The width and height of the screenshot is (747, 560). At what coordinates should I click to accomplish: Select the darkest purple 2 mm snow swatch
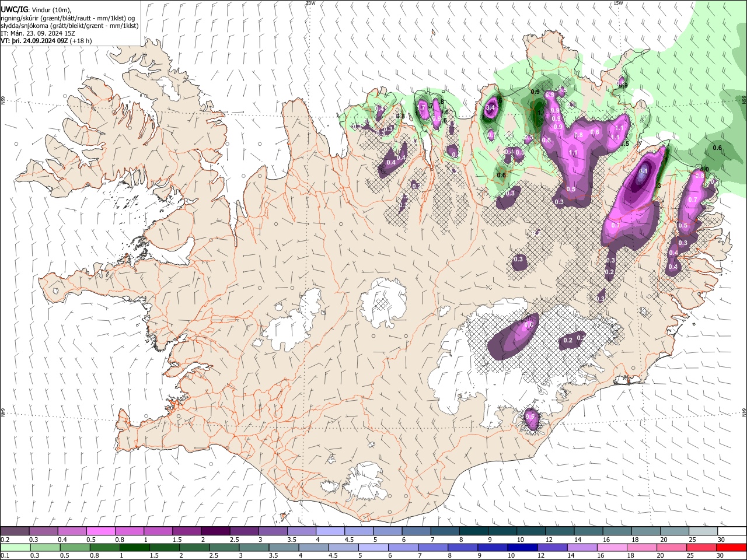215,531
